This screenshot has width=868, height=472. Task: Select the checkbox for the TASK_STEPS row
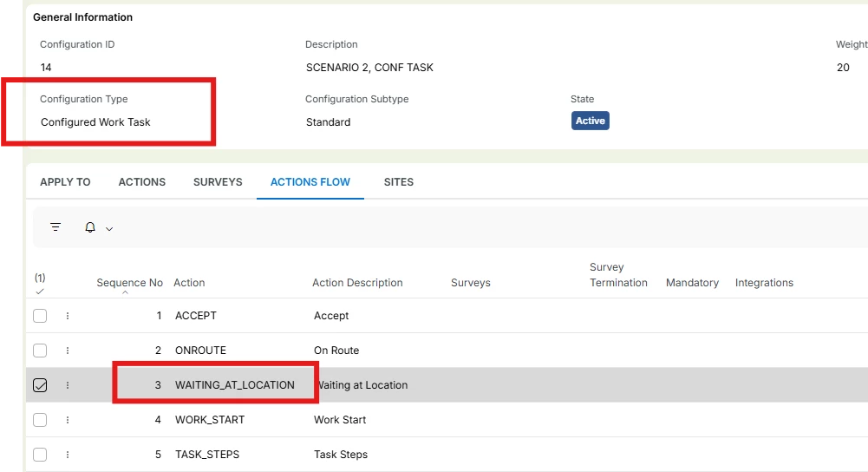pyautogui.click(x=40, y=455)
